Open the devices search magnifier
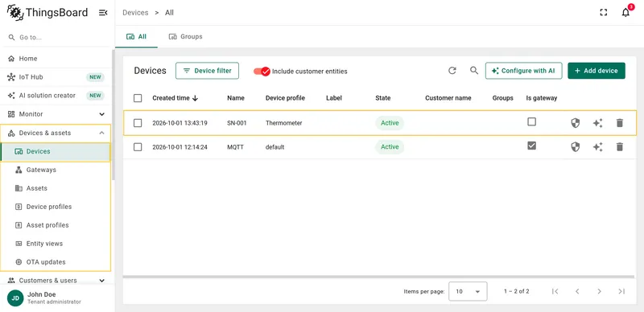Viewport: 644px width, 312px height. [x=474, y=71]
